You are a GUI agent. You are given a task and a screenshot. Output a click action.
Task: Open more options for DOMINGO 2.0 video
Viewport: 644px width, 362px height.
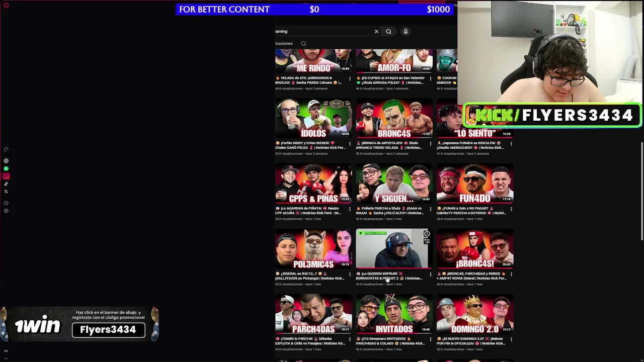pyautogui.click(x=511, y=340)
